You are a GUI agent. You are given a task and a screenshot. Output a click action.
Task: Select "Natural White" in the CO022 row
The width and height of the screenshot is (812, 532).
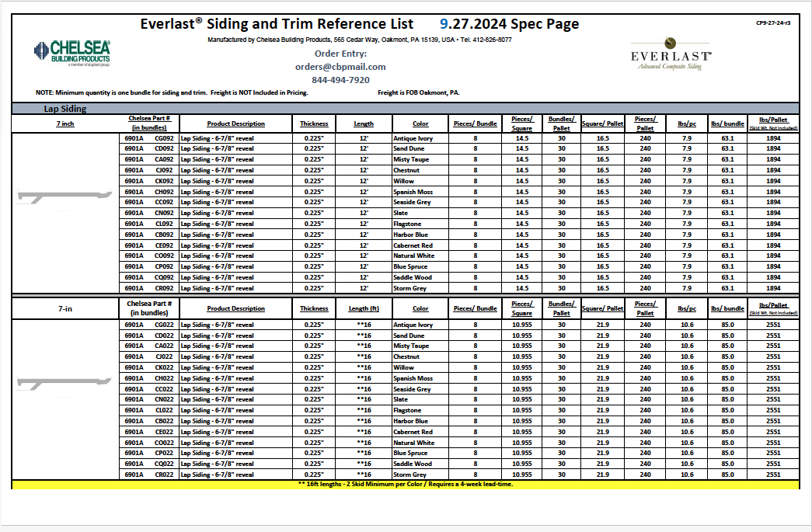tap(413, 443)
